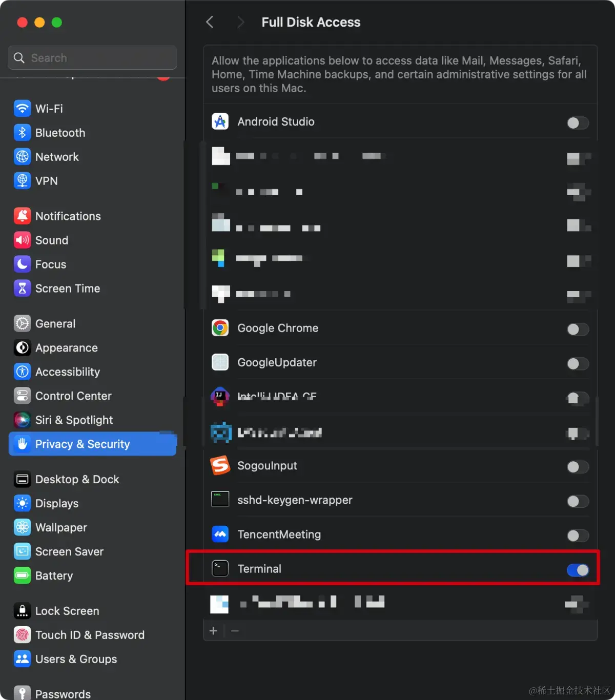615x700 pixels.
Task: Open Control Center settings label
Action: click(x=73, y=396)
